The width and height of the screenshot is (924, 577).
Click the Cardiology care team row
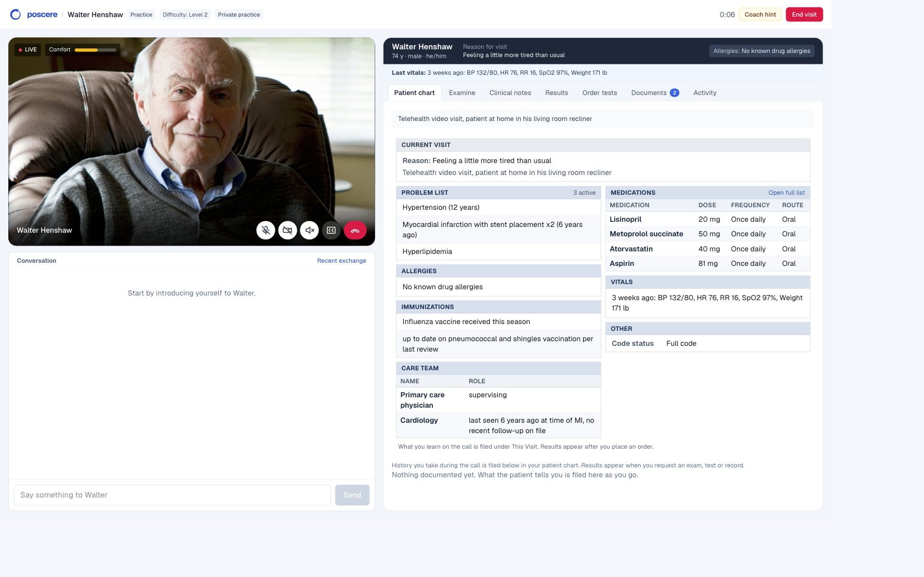498,425
